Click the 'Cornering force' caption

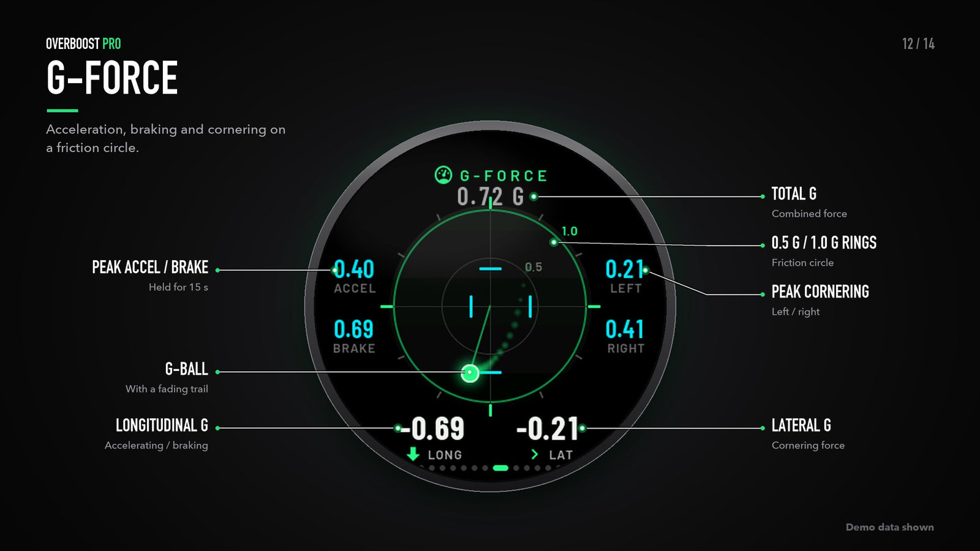pos(808,445)
